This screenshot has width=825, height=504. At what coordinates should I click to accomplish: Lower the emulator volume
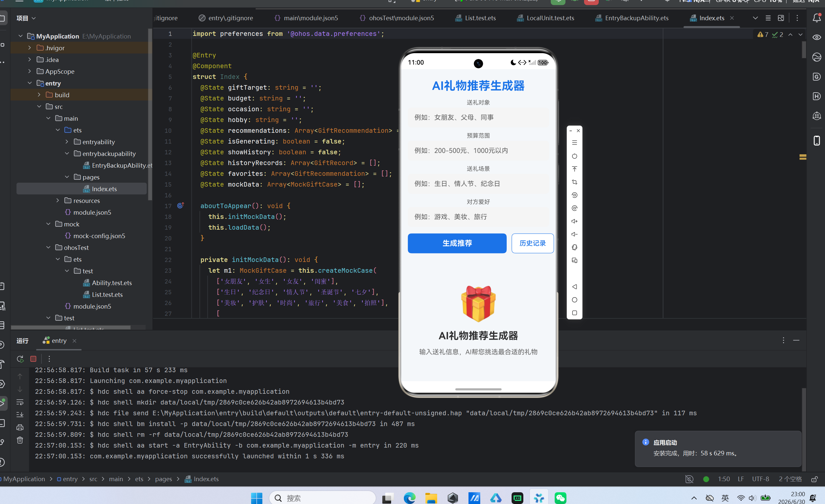(x=575, y=234)
